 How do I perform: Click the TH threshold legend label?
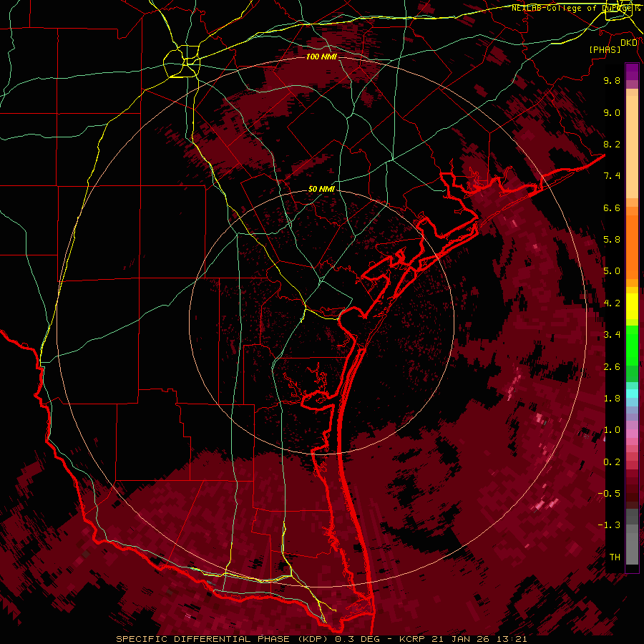point(615,557)
